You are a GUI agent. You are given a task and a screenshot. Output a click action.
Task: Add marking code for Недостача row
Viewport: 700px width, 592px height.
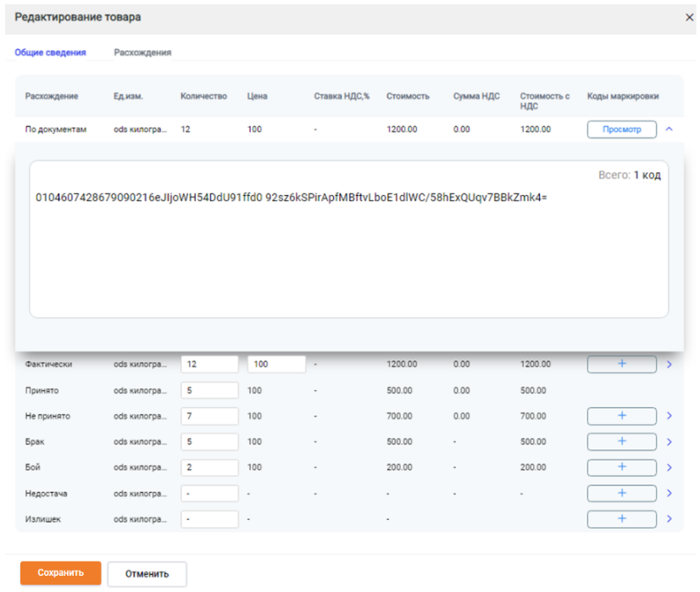pos(621,494)
